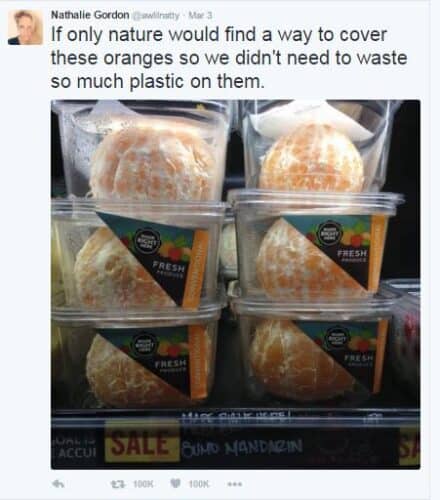Like the tweet with the heart icon
Screen dimensions: 440x500
(x=176, y=483)
